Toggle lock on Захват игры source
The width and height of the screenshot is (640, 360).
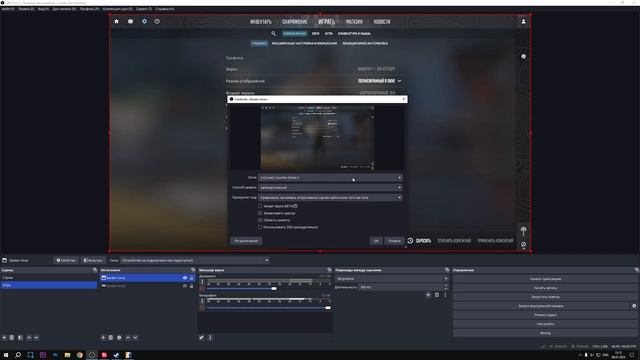click(x=191, y=286)
